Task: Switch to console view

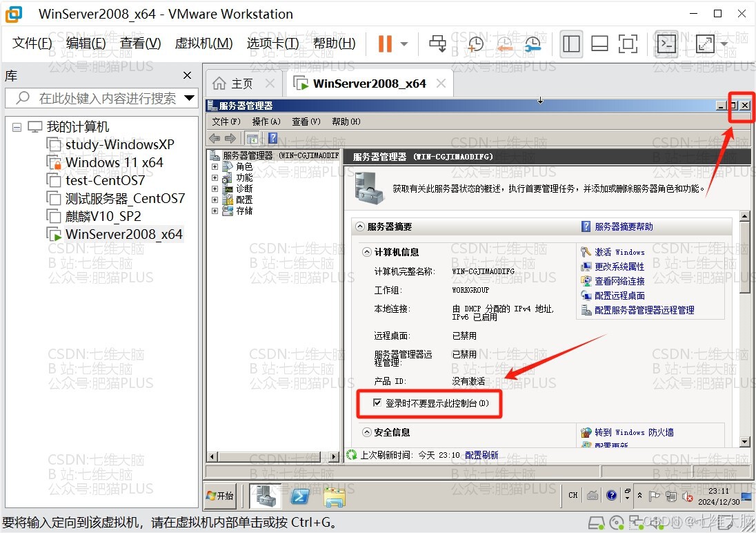Action: click(667, 44)
